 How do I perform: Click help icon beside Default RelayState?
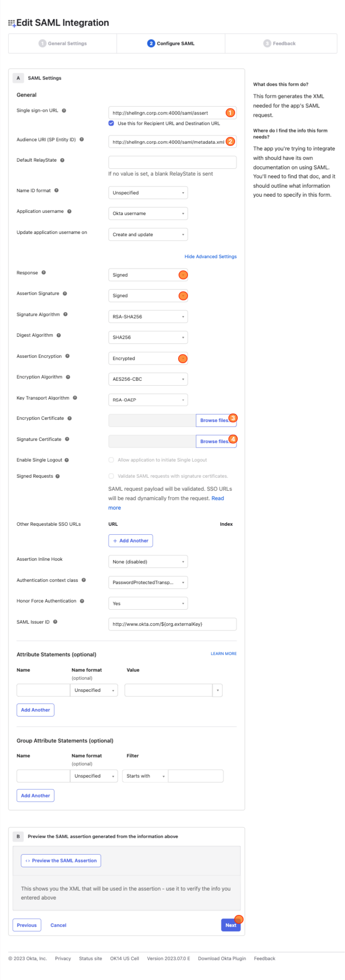pyautogui.click(x=62, y=160)
